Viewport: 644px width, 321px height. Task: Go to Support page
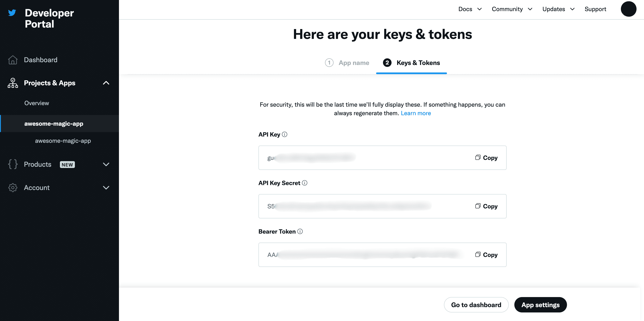[x=595, y=9]
